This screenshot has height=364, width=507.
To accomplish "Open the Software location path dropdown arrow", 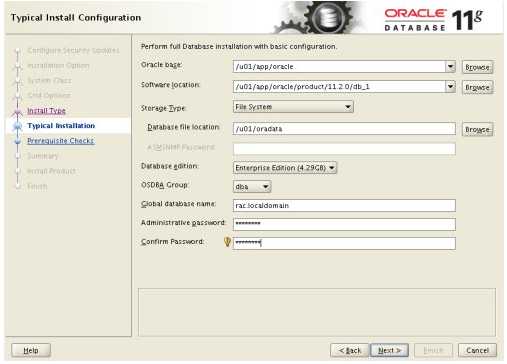I will tap(450, 87).
